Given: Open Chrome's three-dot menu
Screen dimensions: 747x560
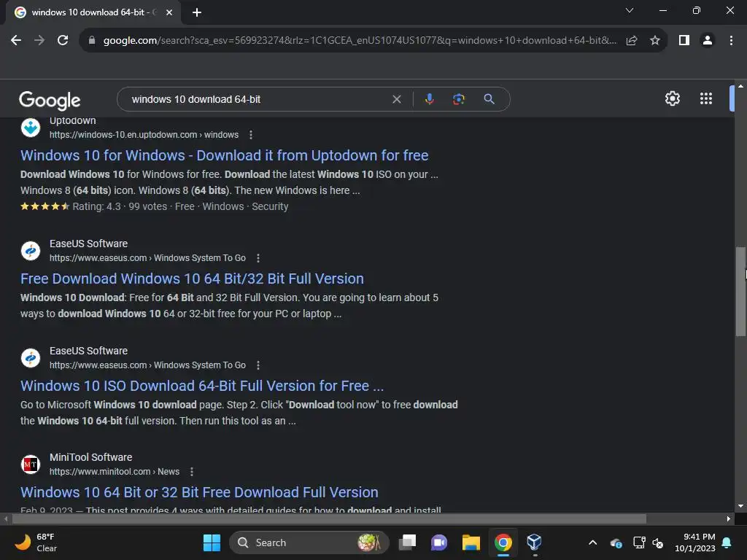Looking at the screenshot, I should (x=731, y=41).
